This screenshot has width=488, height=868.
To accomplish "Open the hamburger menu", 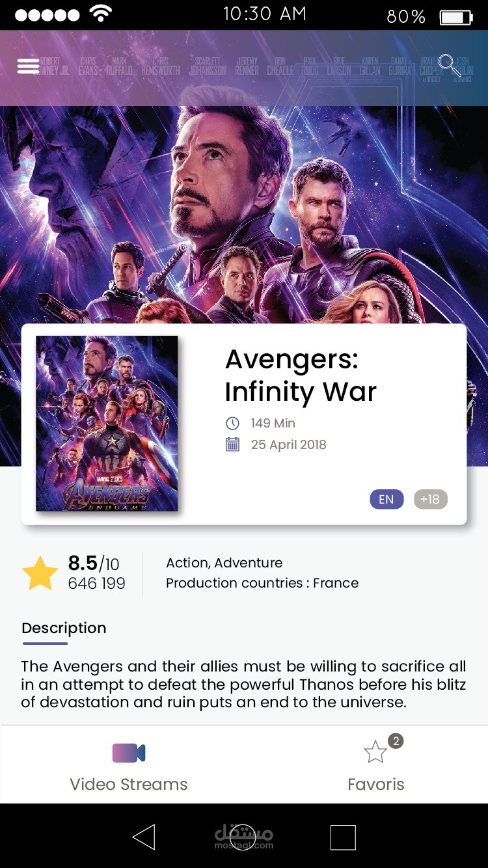I will (28, 66).
